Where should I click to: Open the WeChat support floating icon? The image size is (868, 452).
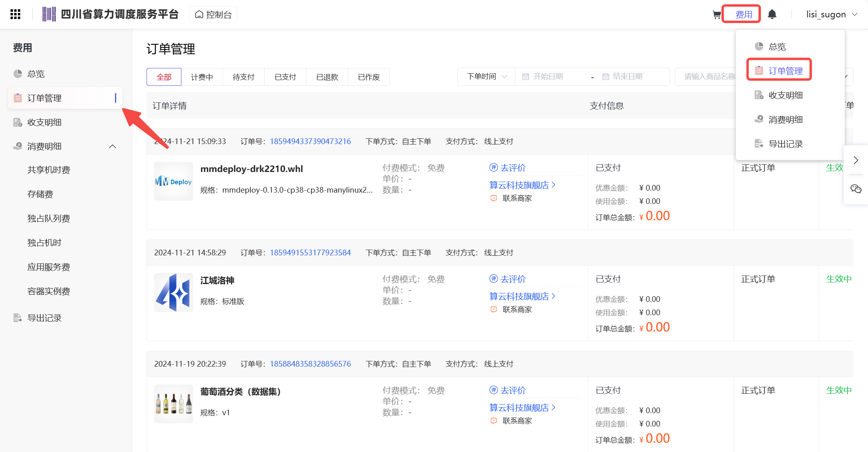(x=855, y=189)
